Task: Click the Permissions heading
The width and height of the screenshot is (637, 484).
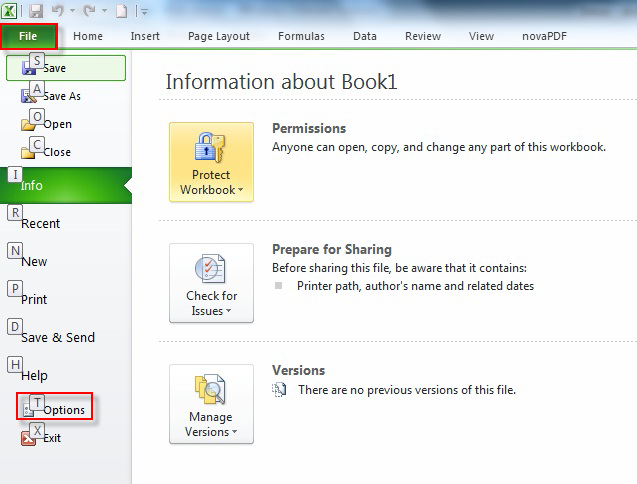Action: 309,128
